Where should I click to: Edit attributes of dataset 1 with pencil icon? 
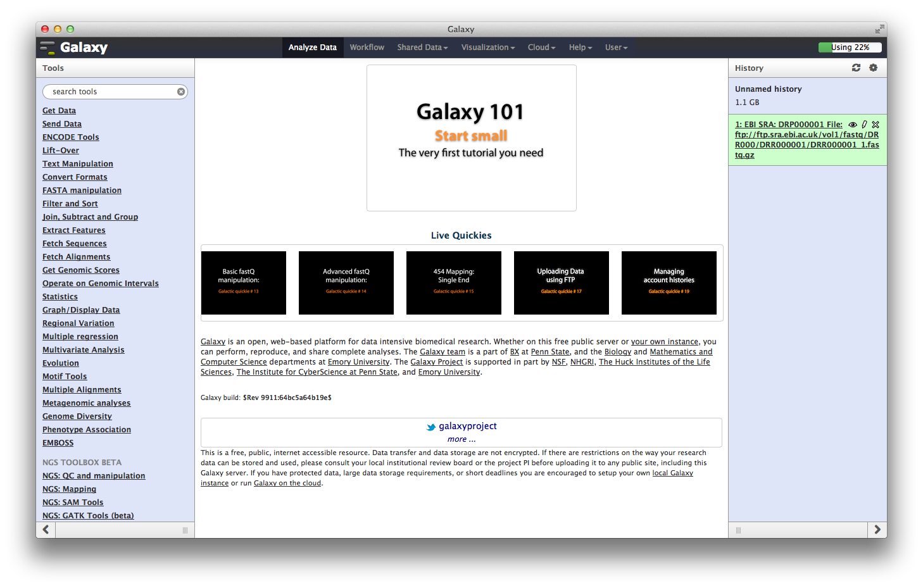[x=864, y=125]
